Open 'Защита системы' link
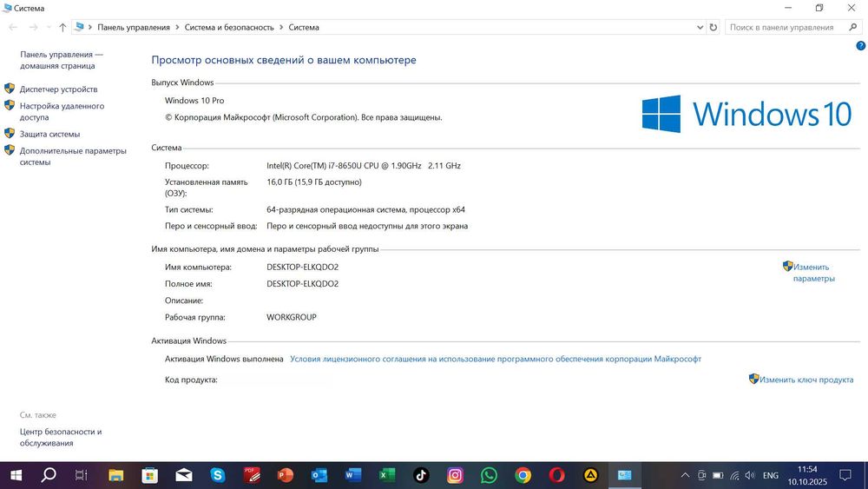The image size is (868, 489). click(x=49, y=134)
